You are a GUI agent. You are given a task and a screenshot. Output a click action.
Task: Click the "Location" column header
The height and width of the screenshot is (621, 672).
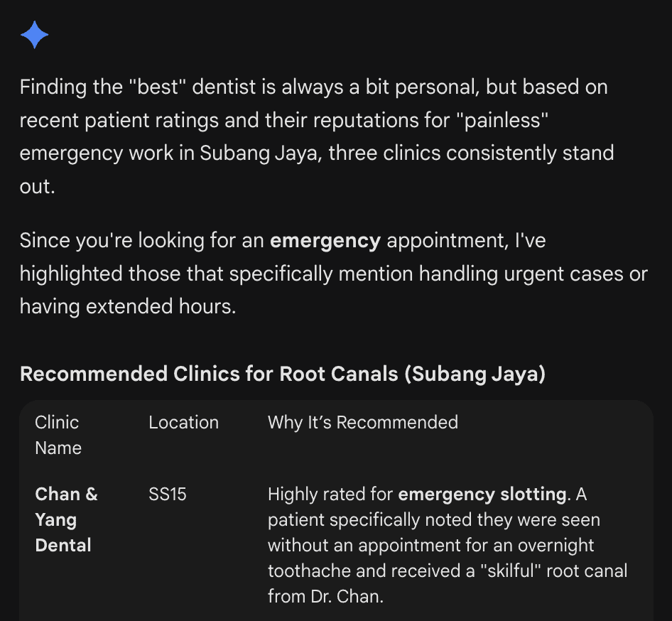click(183, 423)
